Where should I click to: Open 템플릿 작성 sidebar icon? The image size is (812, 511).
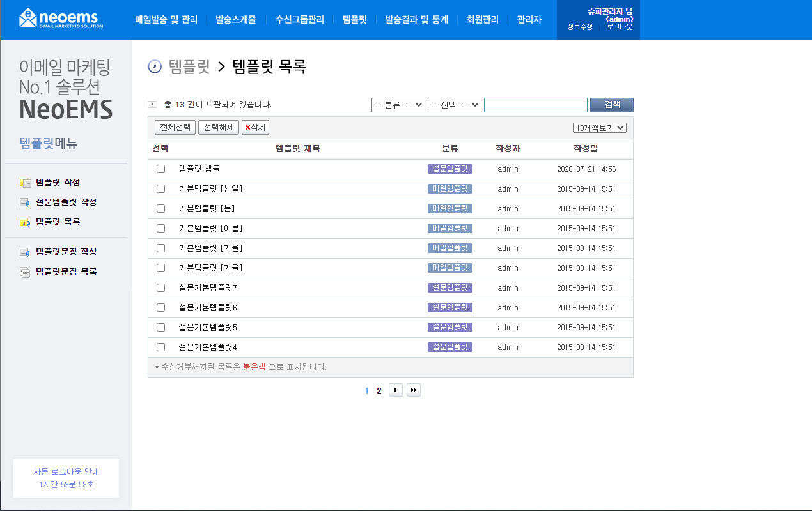pos(25,183)
